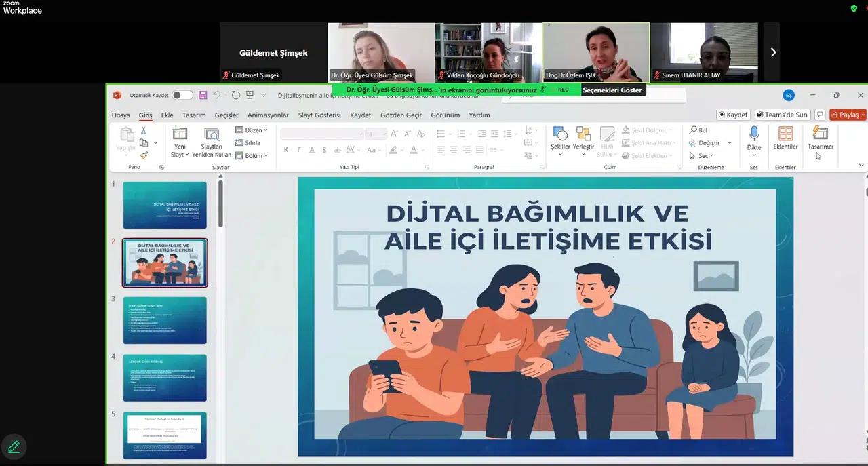Image resolution: width=868 pixels, height=466 pixels.
Task: Open the Animasyonlar tab
Action: [x=268, y=115]
